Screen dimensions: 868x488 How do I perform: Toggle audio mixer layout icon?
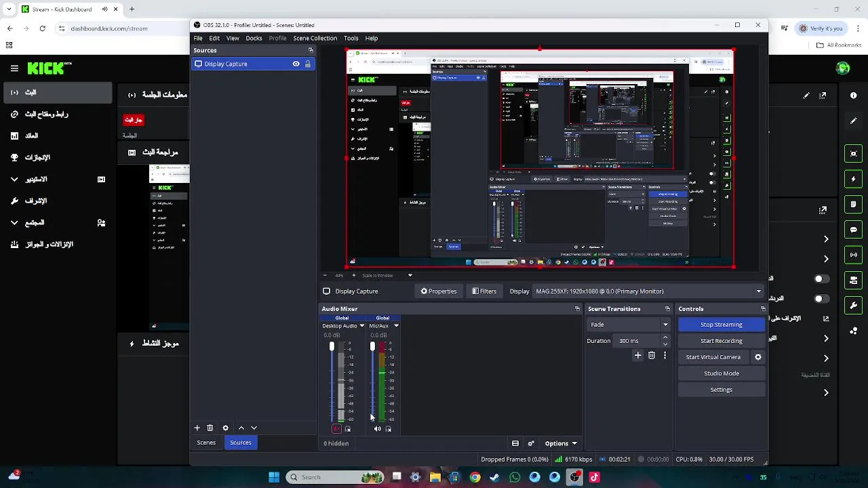[515, 444]
